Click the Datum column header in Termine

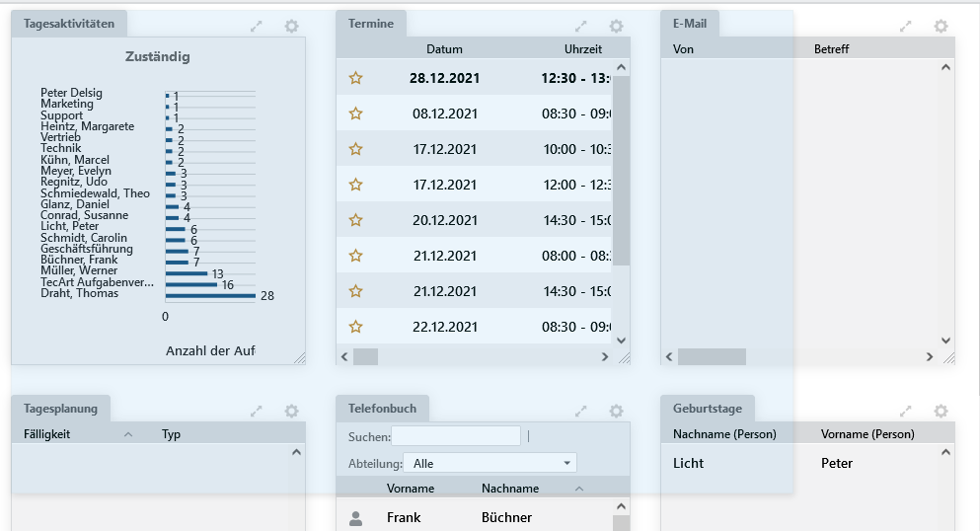pyautogui.click(x=444, y=49)
